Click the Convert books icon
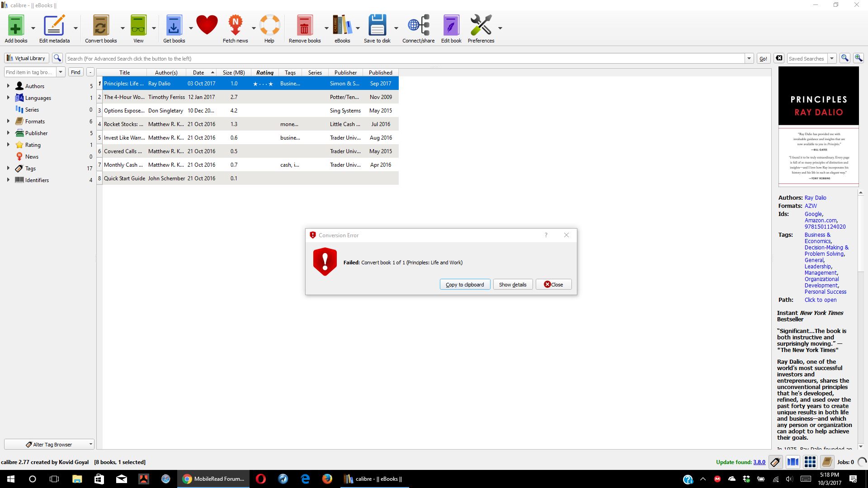868x488 pixels. coord(101,26)
